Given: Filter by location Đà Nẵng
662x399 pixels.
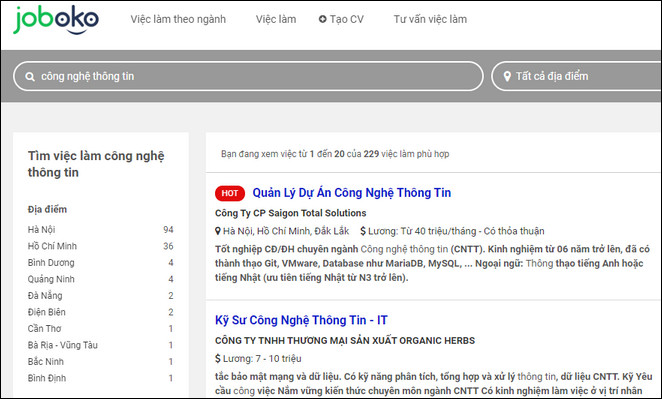Looking at the screenshot, I should pyautogui.click(x=45, y=296).
